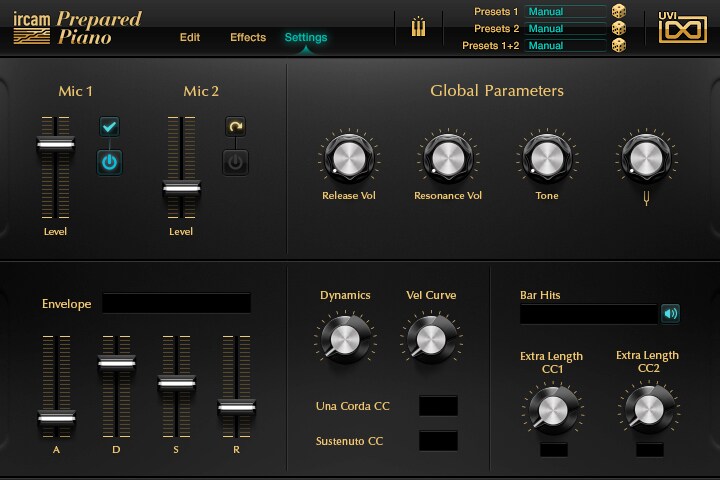Click the Release (R) envelope fader
The height and width of the screenshot is (480, 720).
(236, 407)
